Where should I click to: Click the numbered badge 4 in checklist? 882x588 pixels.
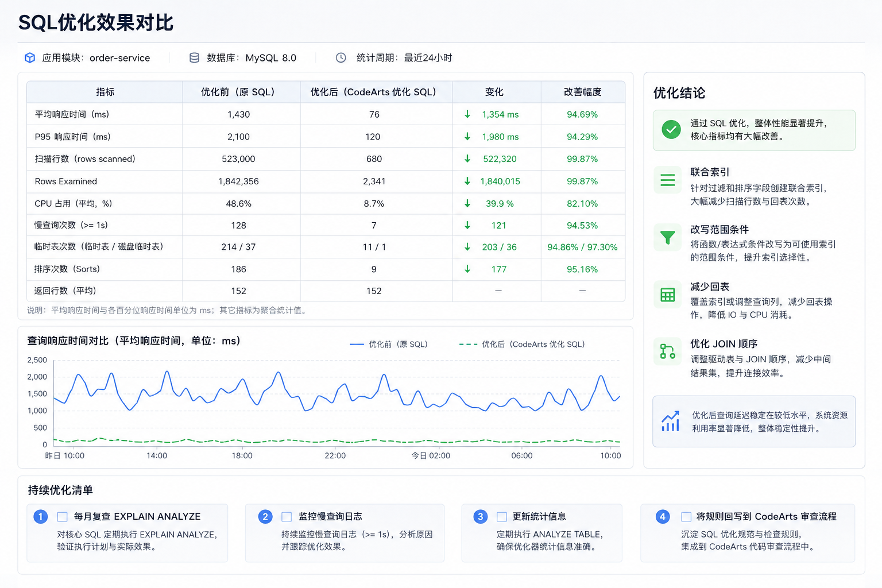pos(663,517)
